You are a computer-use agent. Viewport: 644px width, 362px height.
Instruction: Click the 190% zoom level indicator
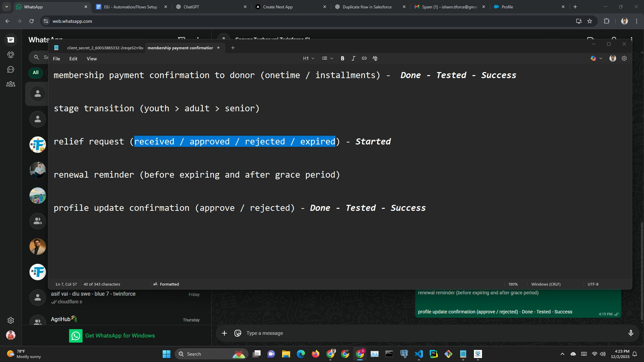(x=513, y=284)
